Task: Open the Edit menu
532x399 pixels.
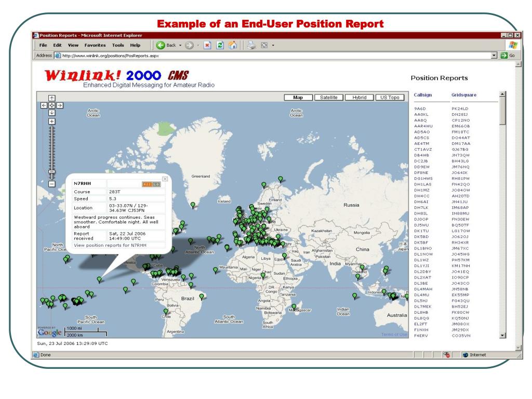Action: 57,45
